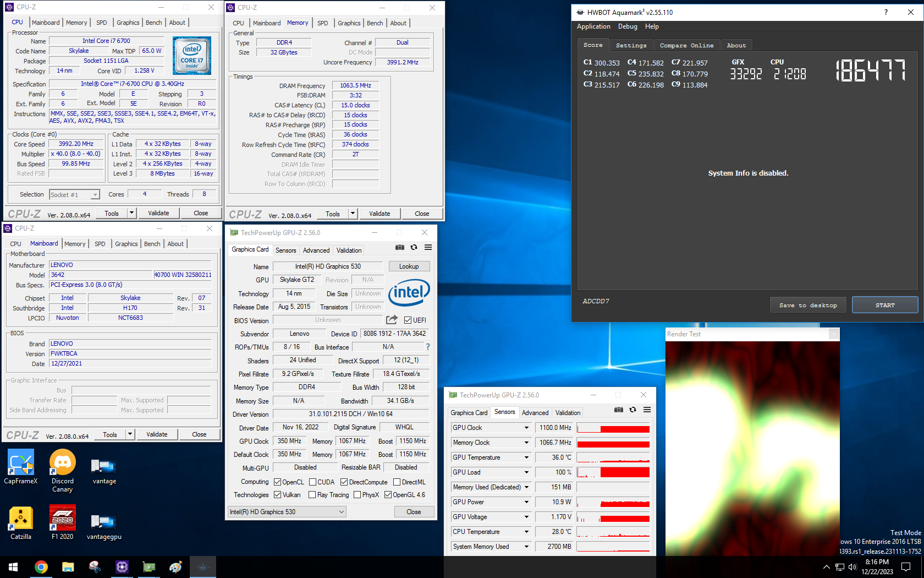Switch to Compare Online tab in Aquamark
Image resolution: width=924 pixels, height=578 pixels.
[x=686, y=45]
